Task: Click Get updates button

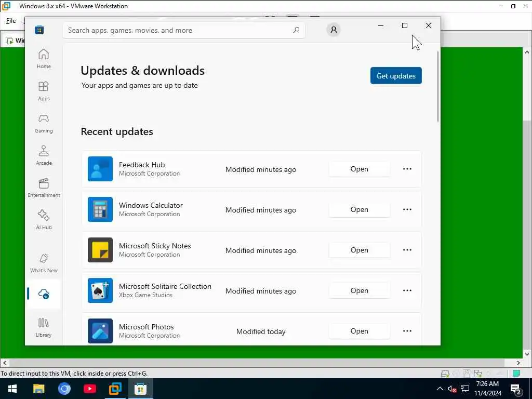Action: pyautogui.click(x=396, y=76)
